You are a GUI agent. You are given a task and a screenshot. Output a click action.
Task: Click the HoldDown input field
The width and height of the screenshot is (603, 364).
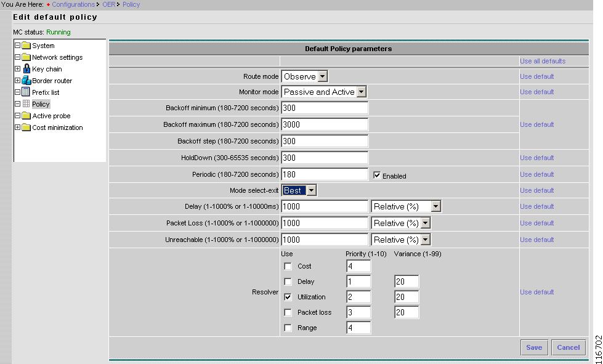click(325, 158)
